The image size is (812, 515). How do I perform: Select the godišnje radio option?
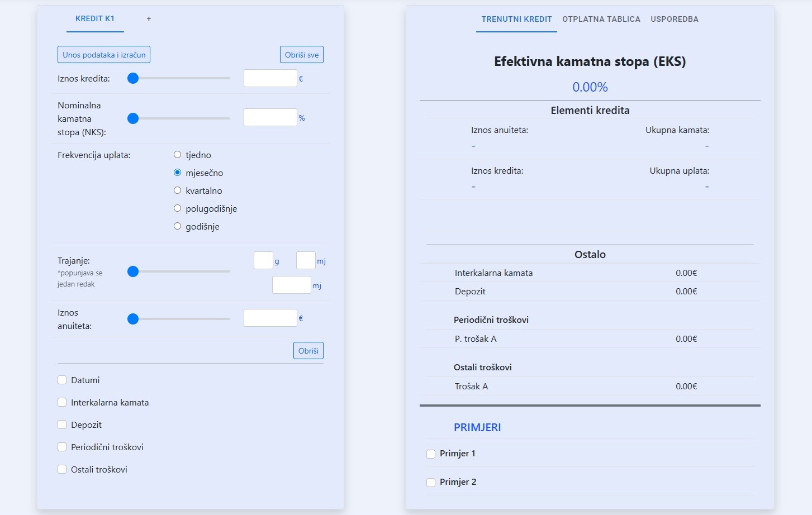tap(178, 226)
